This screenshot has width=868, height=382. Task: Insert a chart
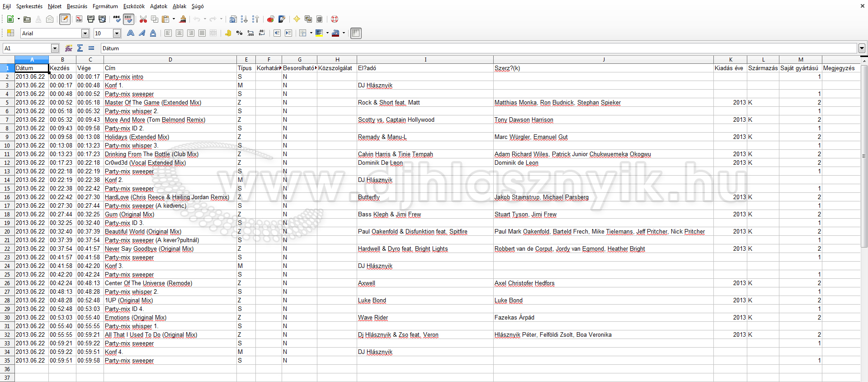pos(270,19)
